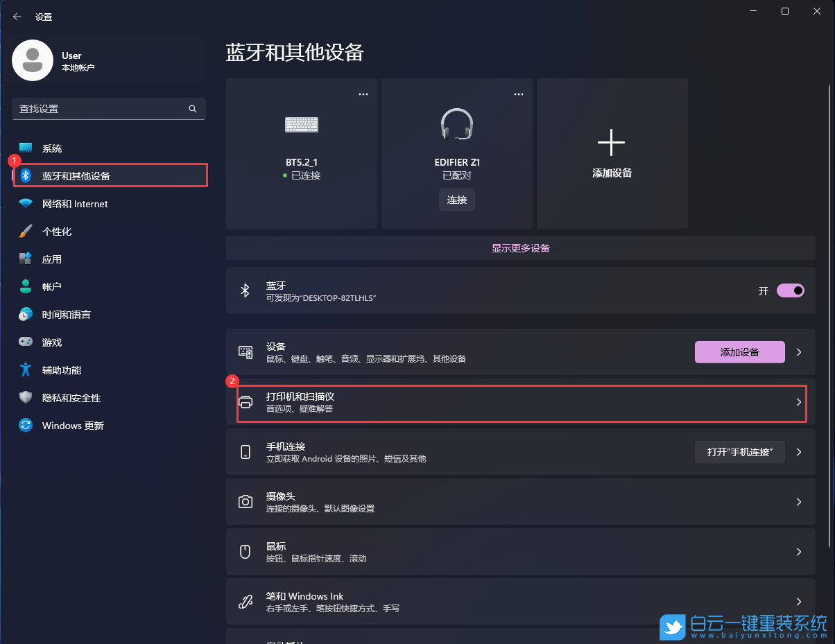
Task: Click the magnifier icon in the search box
Action: pos(192,109)
